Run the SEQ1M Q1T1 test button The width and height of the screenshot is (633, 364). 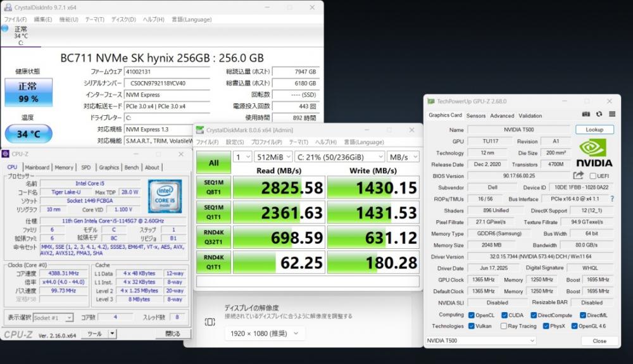[x=213, y=212]
